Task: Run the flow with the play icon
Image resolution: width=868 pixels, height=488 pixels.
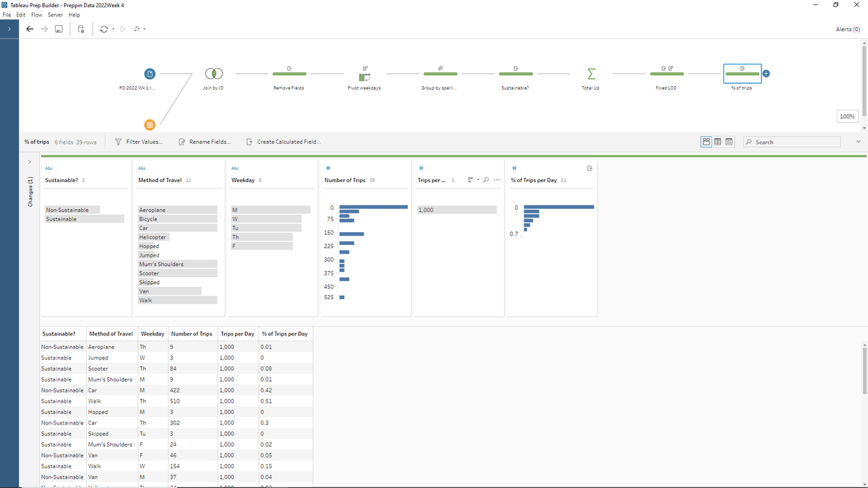Action: [123, 30]
